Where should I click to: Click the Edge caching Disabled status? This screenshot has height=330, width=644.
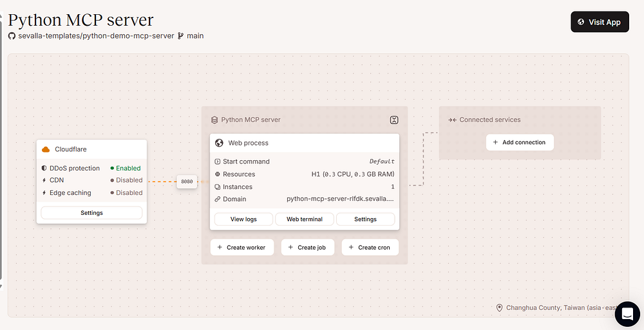126,193
